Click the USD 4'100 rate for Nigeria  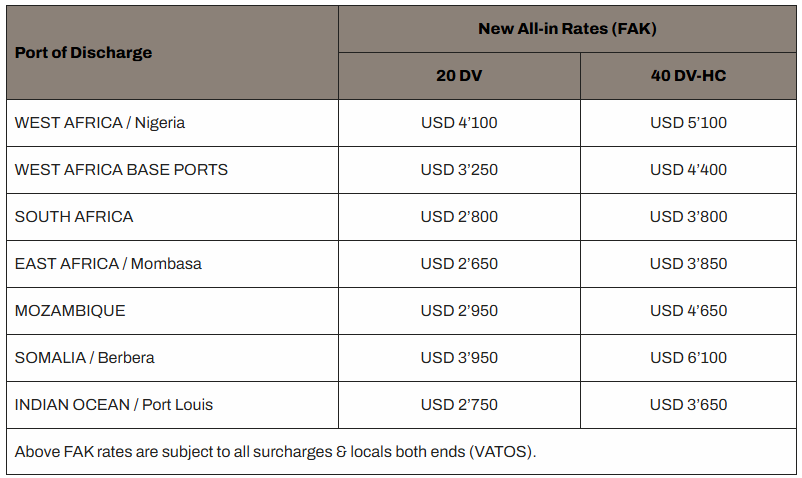459,123
